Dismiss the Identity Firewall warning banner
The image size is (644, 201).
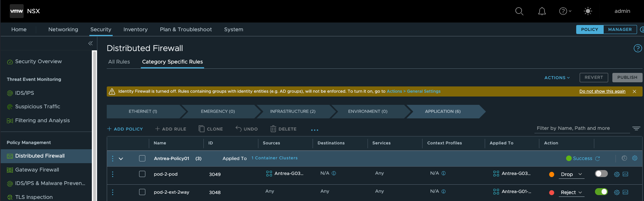[x=635, y=91]
